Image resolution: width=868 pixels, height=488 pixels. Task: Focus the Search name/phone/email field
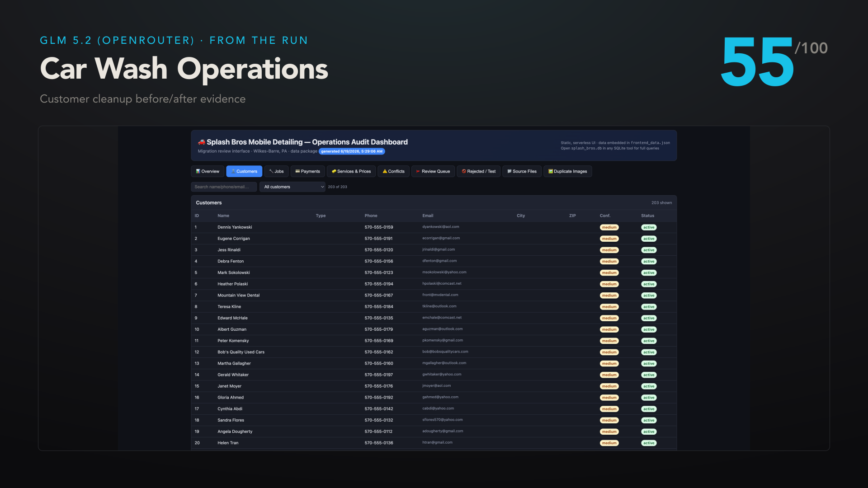tap(224, 187)
